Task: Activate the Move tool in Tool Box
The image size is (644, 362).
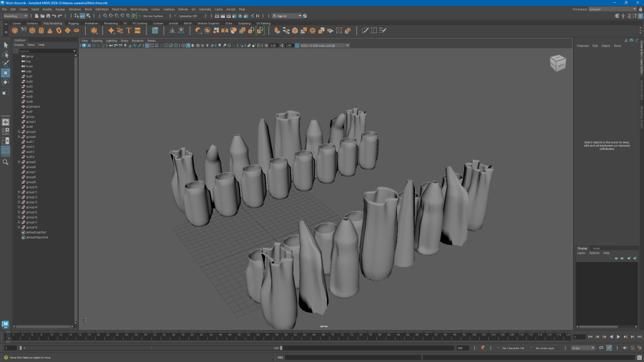Action: click(x=5, y=73)
